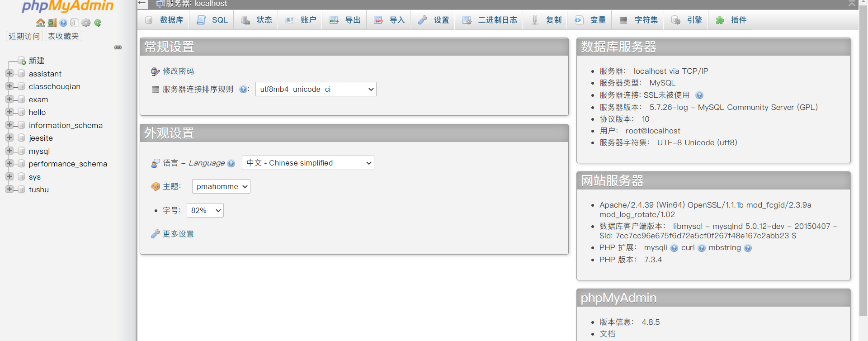
Task: Select the classchouqian database name
Action: click(55, 86)
